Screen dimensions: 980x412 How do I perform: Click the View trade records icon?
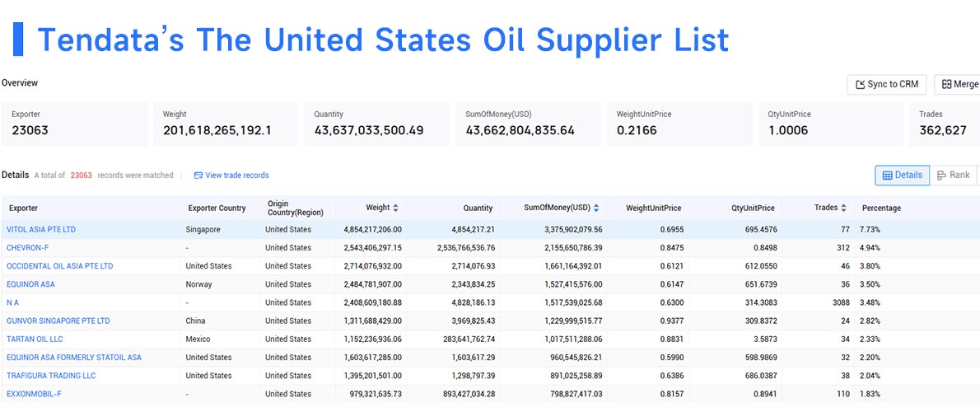pos(198,176)
